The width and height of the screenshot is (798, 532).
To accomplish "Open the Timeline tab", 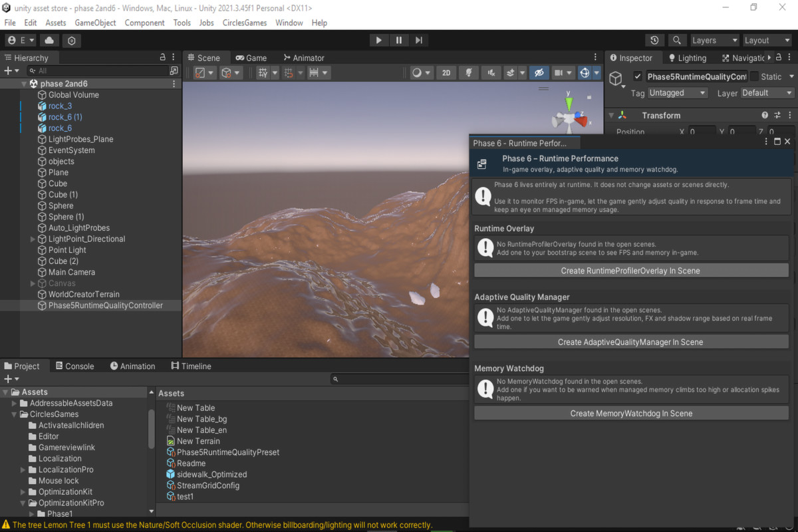I will point(191,366).
